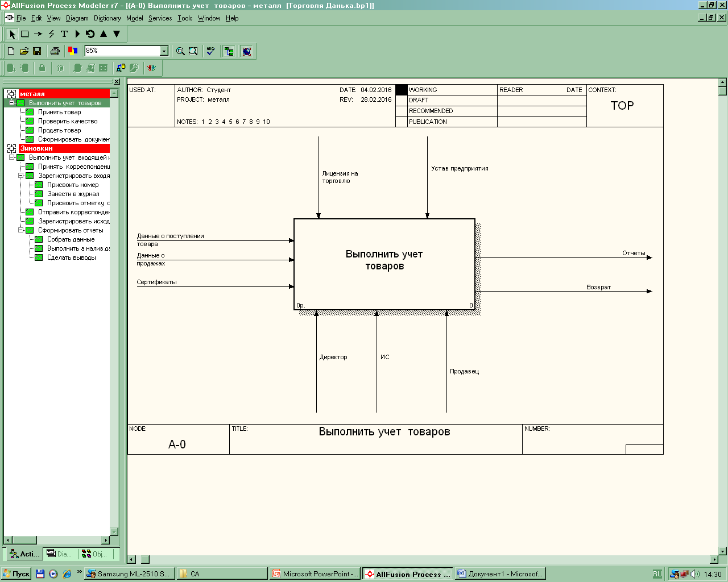The image size is (728, 582).
Task: Activate the pointer selection tool
Action: click(12, 34)
